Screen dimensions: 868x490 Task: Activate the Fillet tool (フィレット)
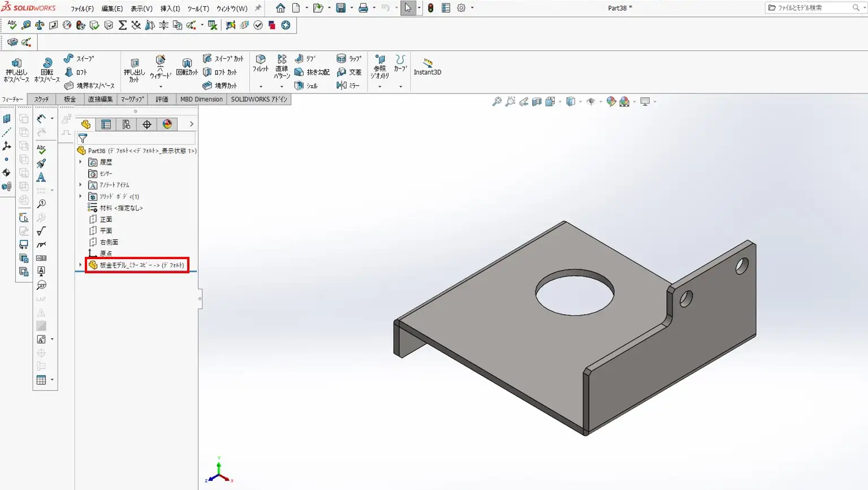(x=260, y=63)
